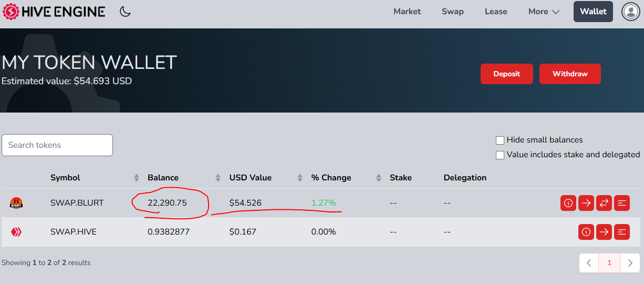Go to next page with right chevron

[630, 263]
